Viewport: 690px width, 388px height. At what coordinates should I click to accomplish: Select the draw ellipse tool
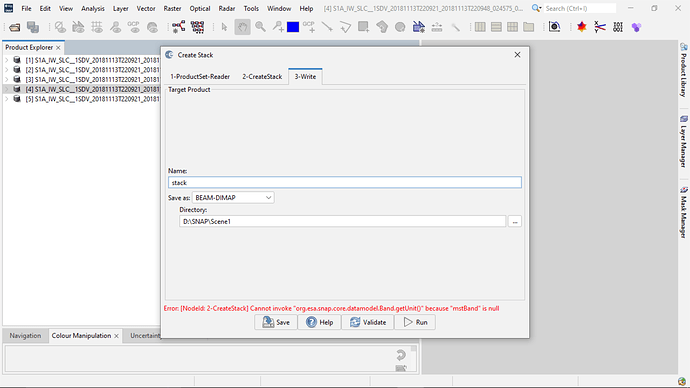[400, 27]
